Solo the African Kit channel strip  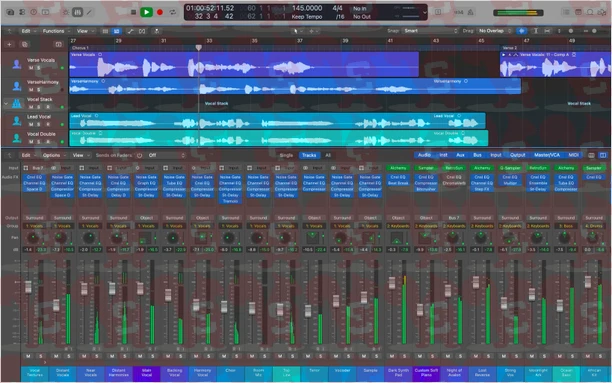[600, 356]
